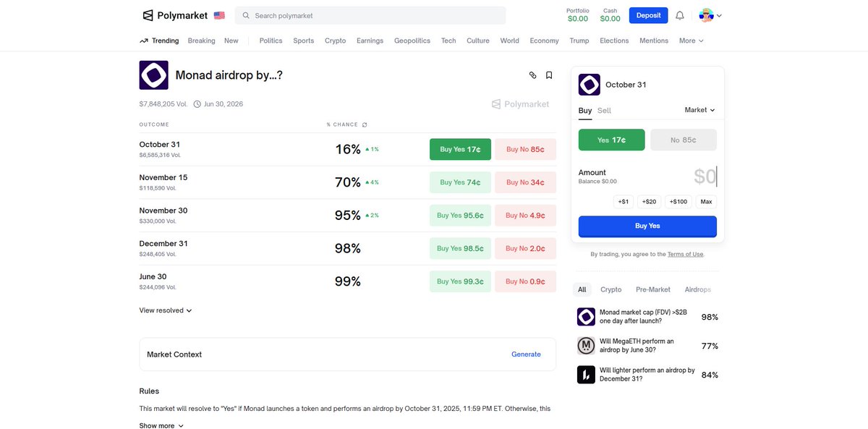868x429 pixels.
Task: Buy Yes 95.6¢ for November 30
Action: (x=460, y=215)
